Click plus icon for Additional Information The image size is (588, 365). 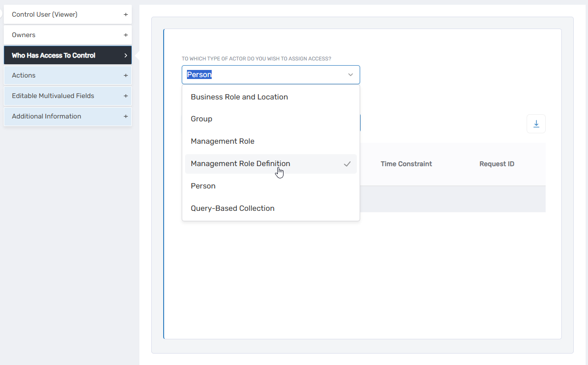click(x=126, y=117)
